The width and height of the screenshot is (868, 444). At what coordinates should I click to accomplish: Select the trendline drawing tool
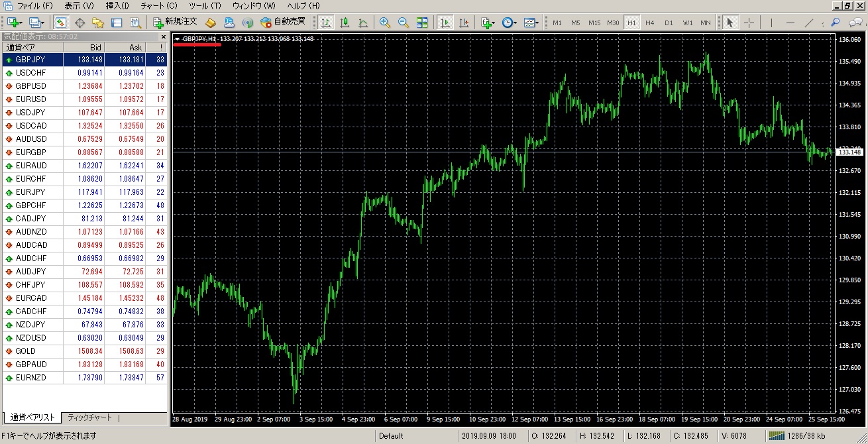coord(809,23)
